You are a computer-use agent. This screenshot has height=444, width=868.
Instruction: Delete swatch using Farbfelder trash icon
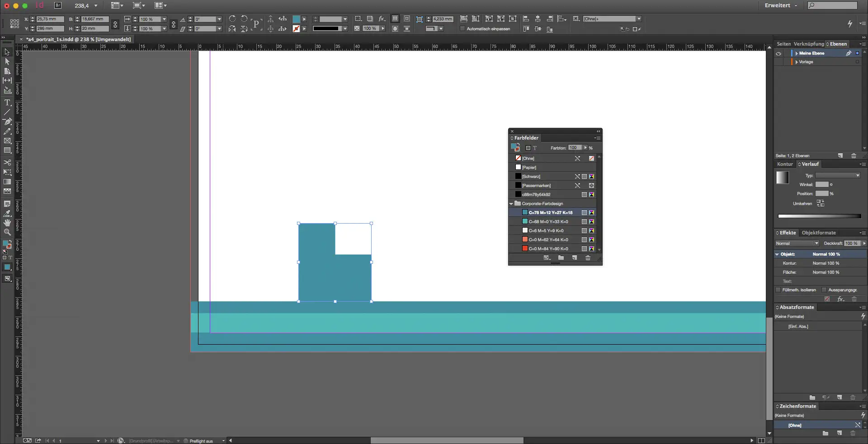coord(588,258)
